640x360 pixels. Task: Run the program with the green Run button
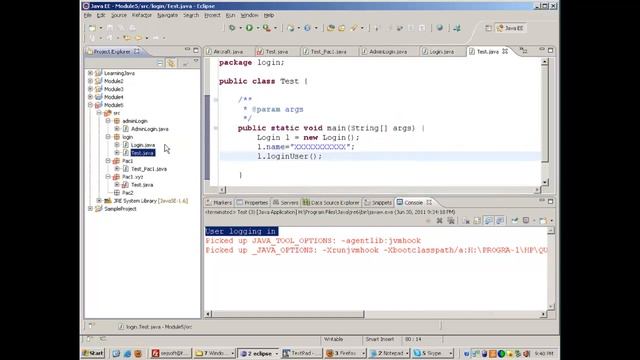(x=249, y=28)
